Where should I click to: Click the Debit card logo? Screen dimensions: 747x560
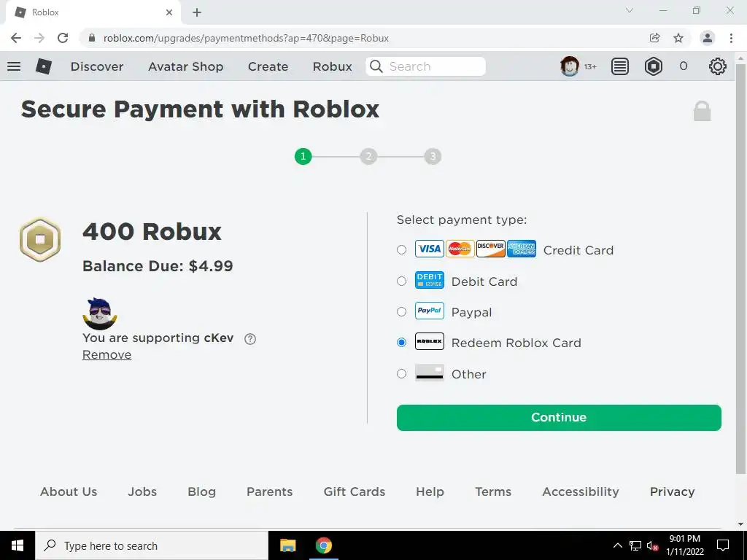coord(429,280)
